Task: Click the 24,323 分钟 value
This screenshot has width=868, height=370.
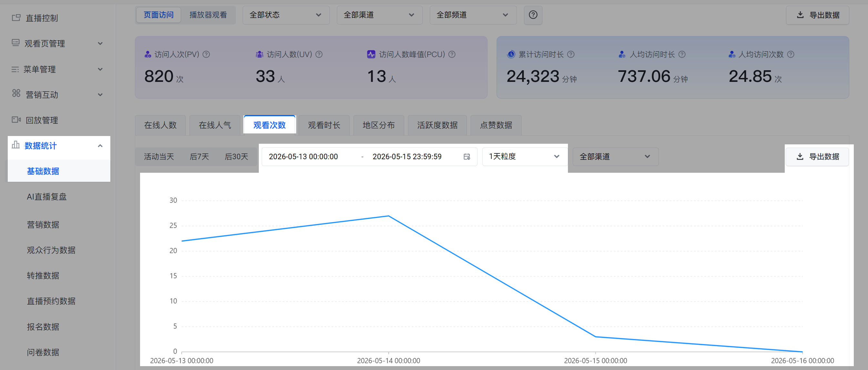Action: coord(541,76)
